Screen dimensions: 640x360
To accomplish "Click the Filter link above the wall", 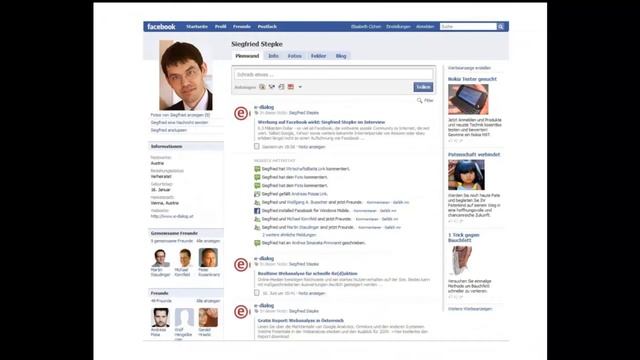I will click(429, 100).
